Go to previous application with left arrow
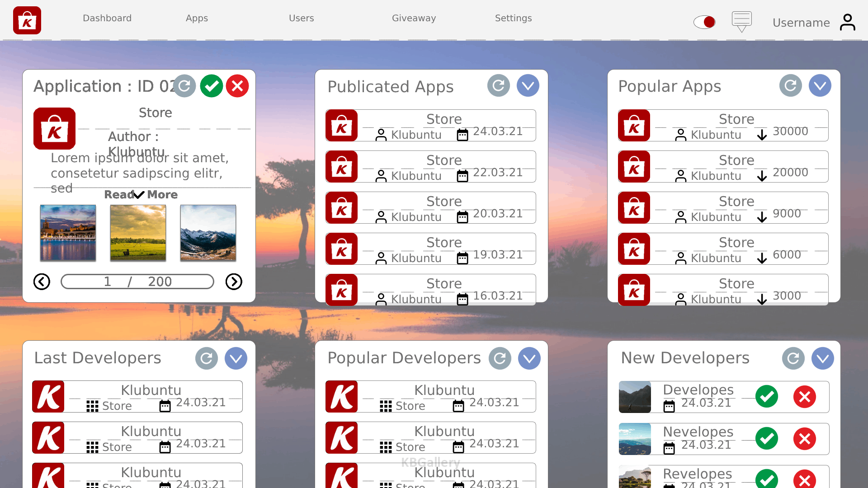The height and width of the screenshot is (488, 868). click(x=42, y=282)
